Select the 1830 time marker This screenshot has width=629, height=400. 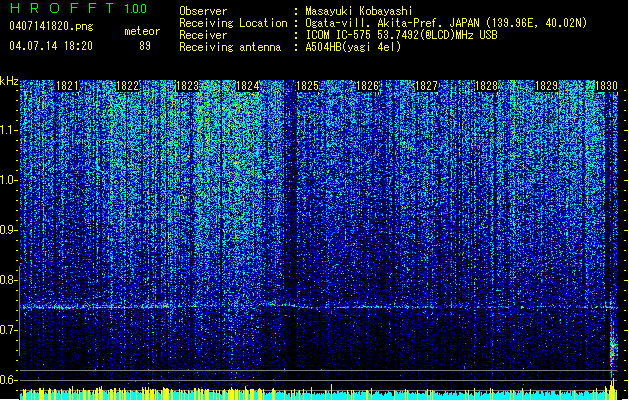tap(606, 86)
